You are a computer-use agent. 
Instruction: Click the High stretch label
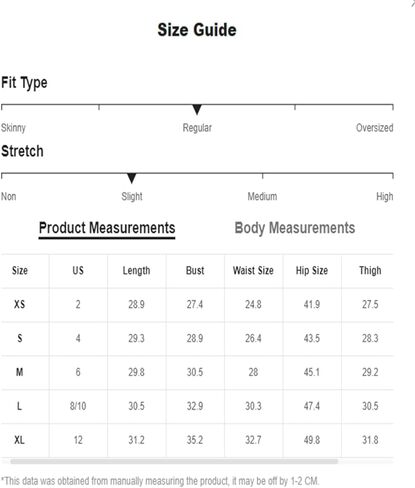tap(385, 197)
